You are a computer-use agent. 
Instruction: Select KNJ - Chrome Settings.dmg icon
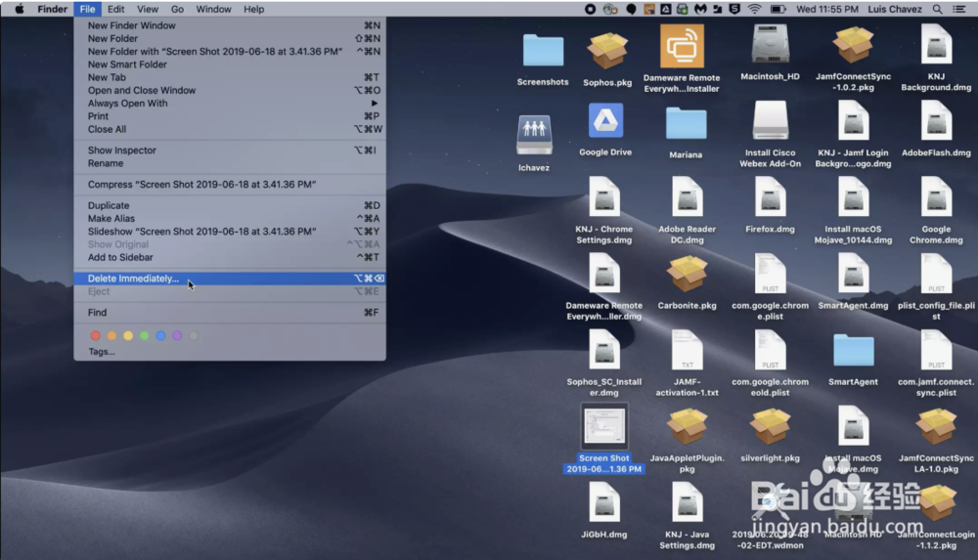point(603,197)
